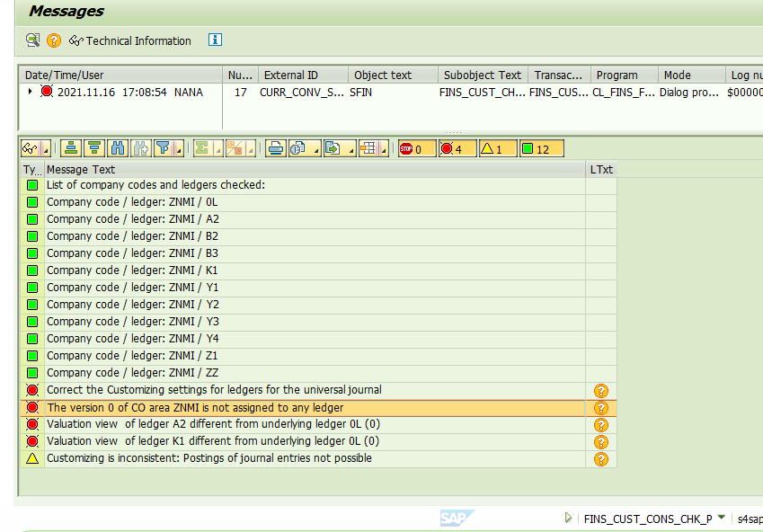763x532 pixels.
Task: Open the status bar transaction dropdown arrow
Action: (x=722, y=518)
